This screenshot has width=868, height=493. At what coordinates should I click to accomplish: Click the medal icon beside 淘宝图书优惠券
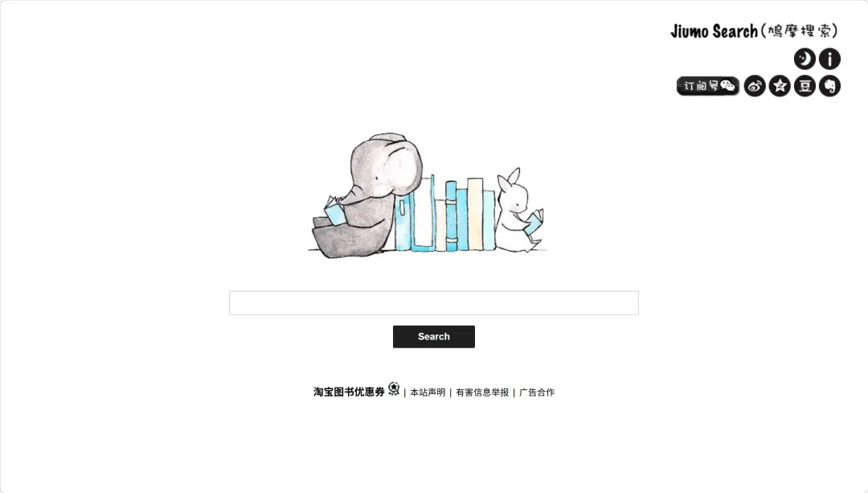(x=394, y=389)
